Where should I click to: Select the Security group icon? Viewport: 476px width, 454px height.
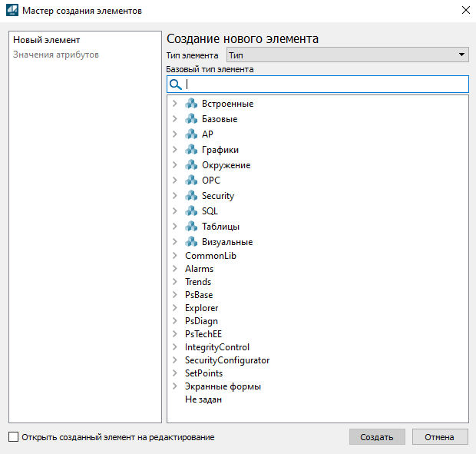191,196
